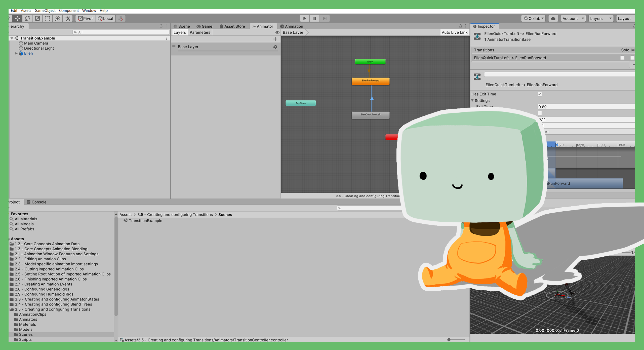Image resolution: width=644 pixels, height=350 pixels.
Task: Click the Auto Live Link button
Action: pyautogui.click(x=454, y=32)
